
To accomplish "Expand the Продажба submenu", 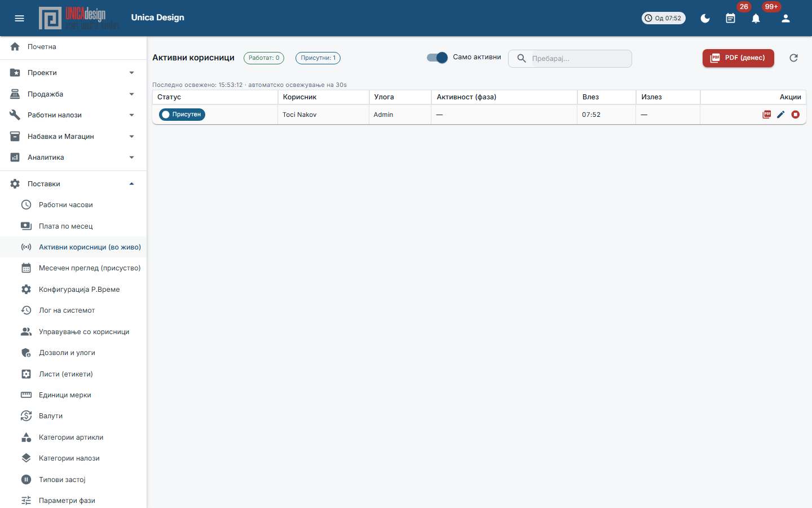I will pyautogui.click(x=73, y=94).
